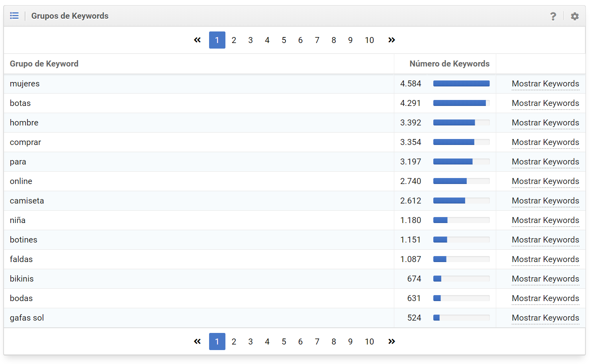Jump to last page using top double-right arrow
This screenshot has height=364, width=595.
(x=391, y=40)
